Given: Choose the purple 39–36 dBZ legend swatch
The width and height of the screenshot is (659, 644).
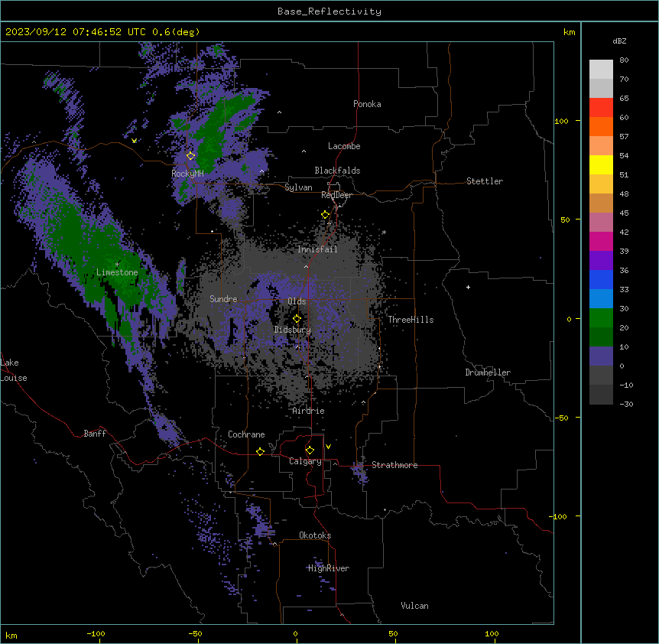Looking at the screenshot, I should click(x=601, y=261).
